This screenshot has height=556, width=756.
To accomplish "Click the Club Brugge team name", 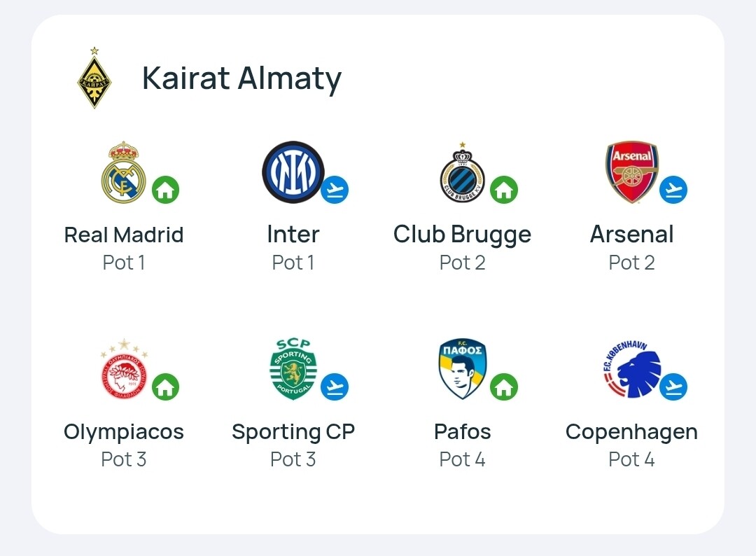I will [x=462, y=235].
